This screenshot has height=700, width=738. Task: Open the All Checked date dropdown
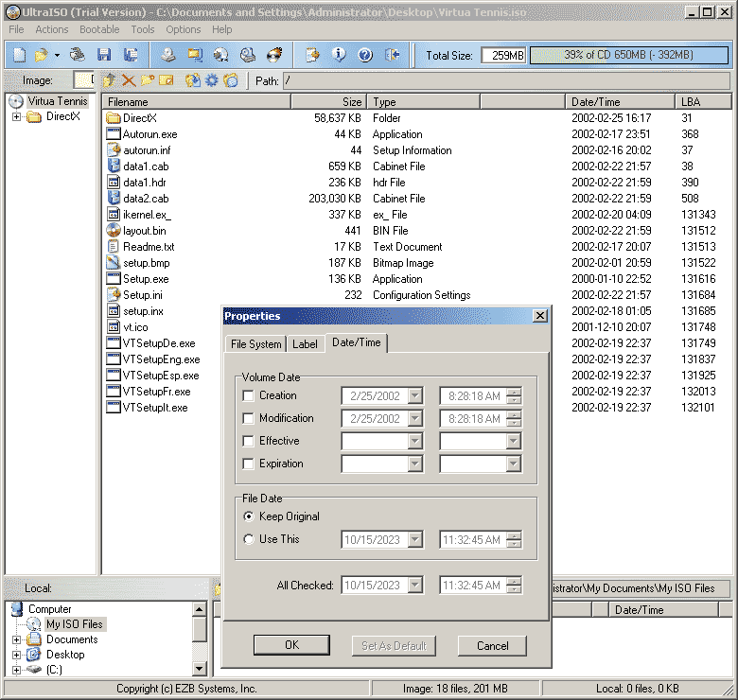point(414,586)
